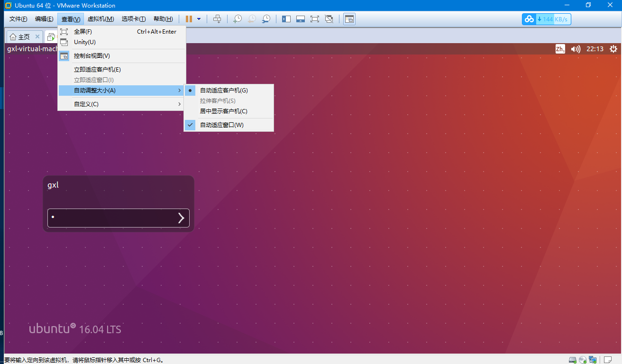Click the Ubuntu sound volume icon

tap(576, 49)
